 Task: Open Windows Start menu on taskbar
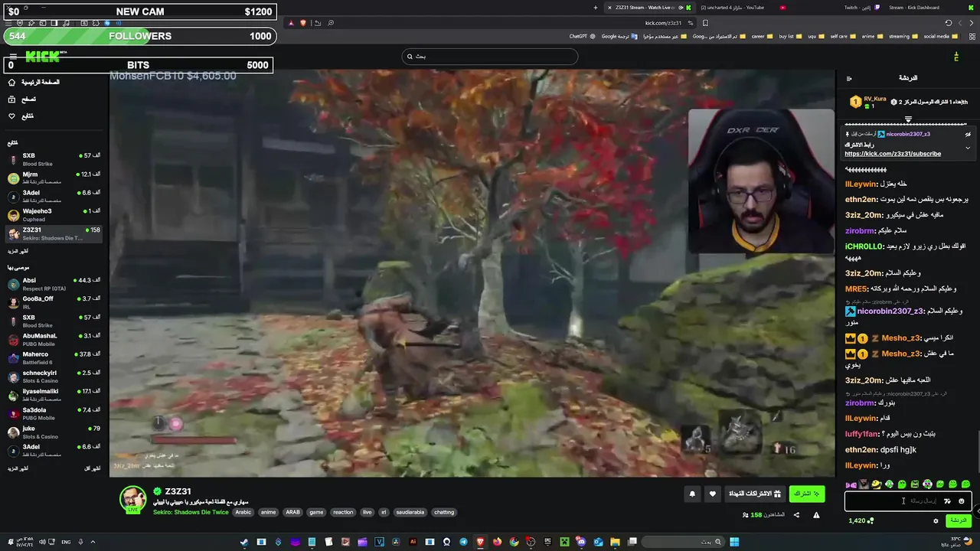pos(734,542)
